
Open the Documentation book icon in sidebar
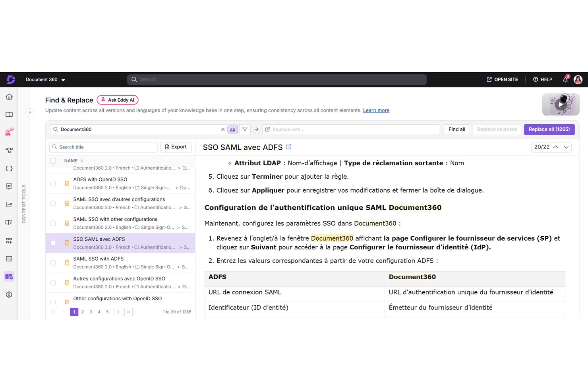click(x=9, y=114)
